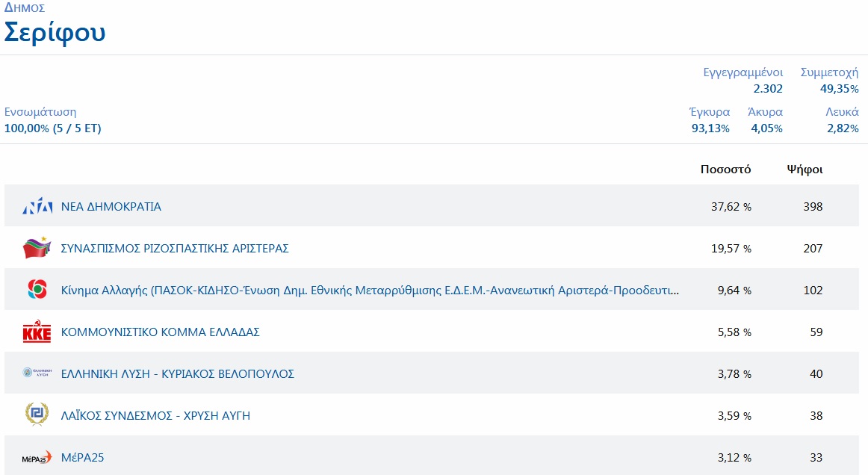This screenshot has height=475, width=868.
Task: Click the Ψήφοι column header
Action: (x=805, y=169)
